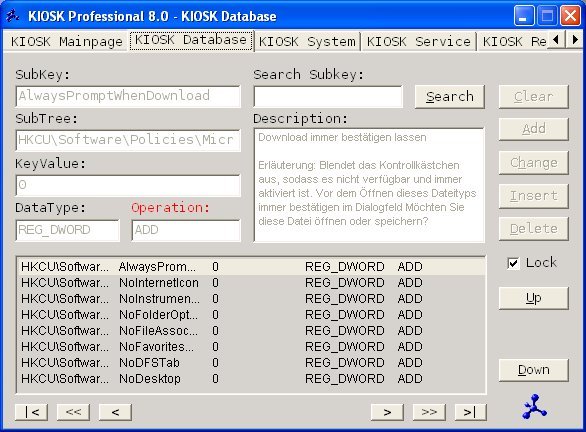Click the Delete button

(533, 229)
